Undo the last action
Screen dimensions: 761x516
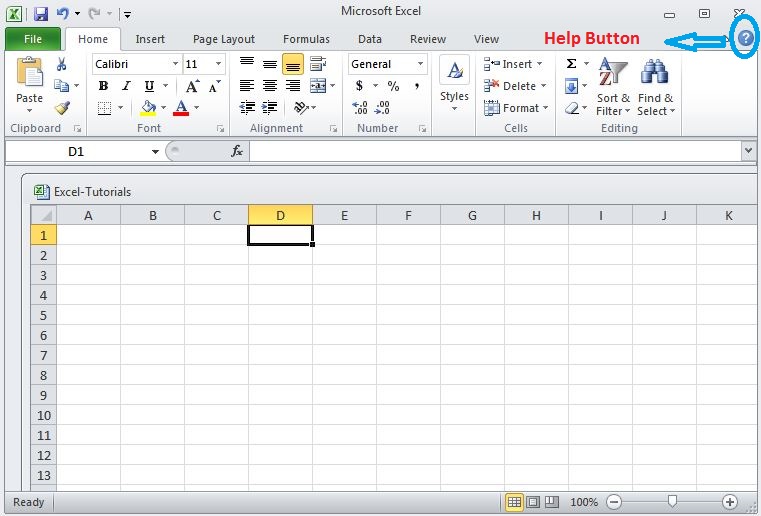63,14
